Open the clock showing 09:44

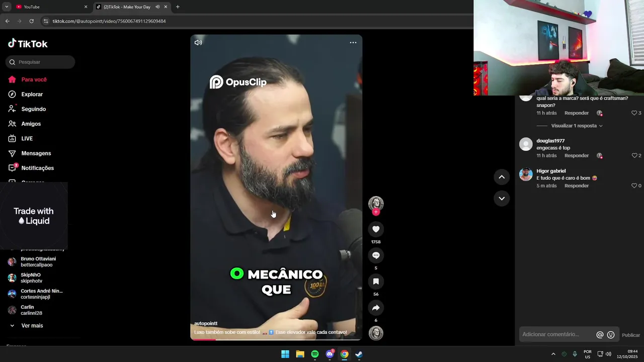[627, 354]
